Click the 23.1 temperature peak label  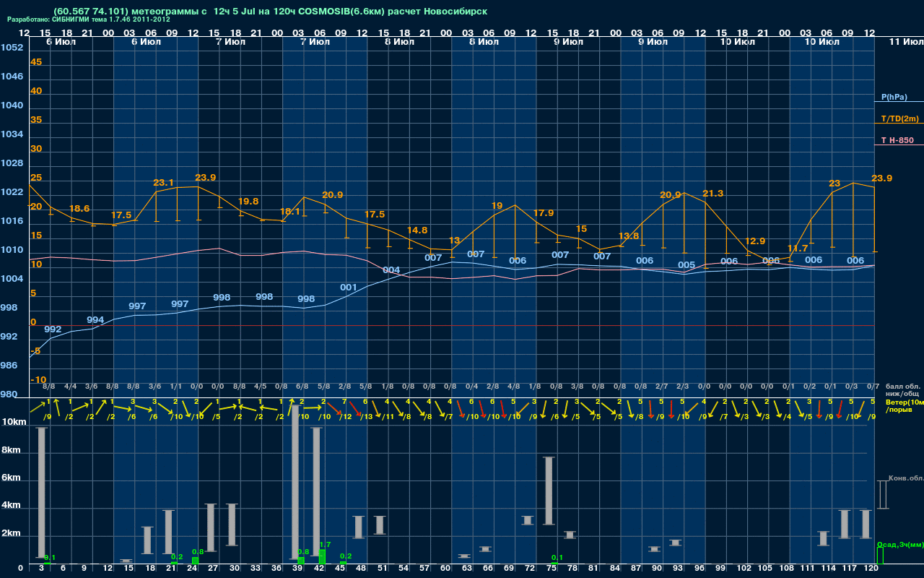coord(164,183)
